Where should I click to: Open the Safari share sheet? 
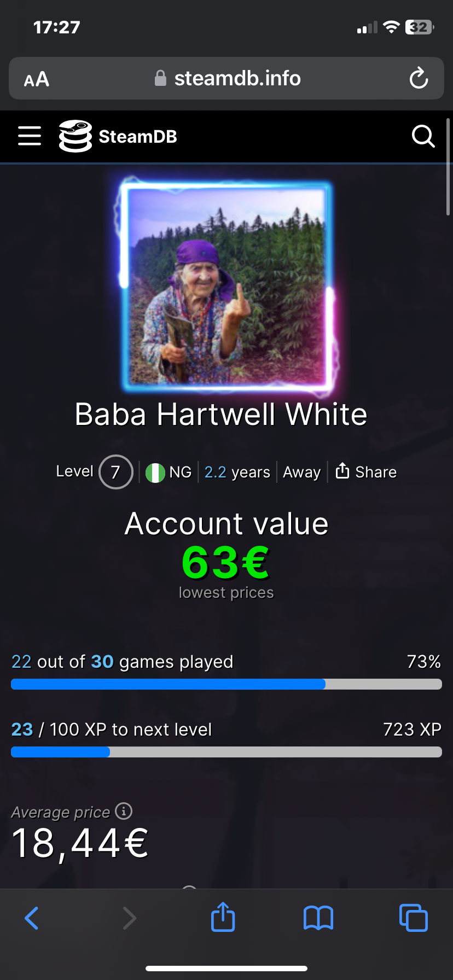point(223,917)
